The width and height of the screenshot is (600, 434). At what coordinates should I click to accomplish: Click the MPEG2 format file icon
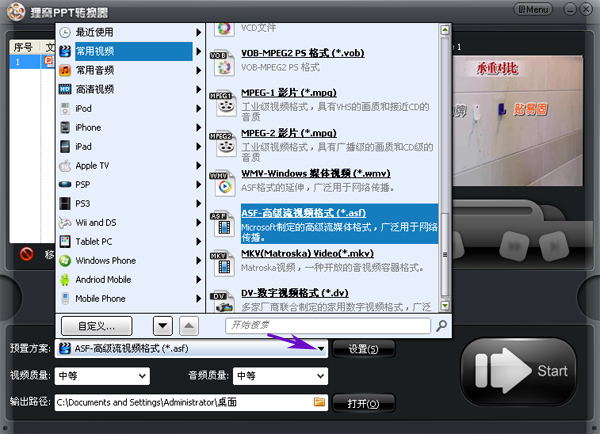pos(222,144)
